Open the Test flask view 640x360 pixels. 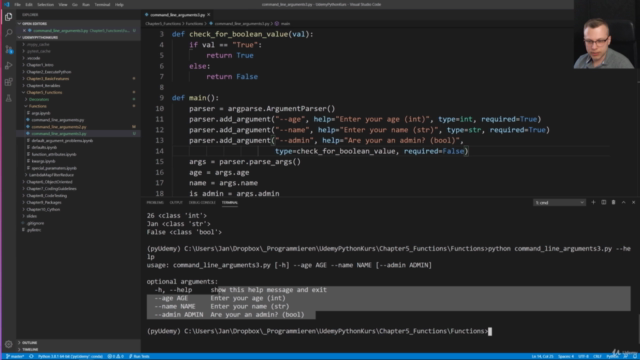click(x=9, y=98)
